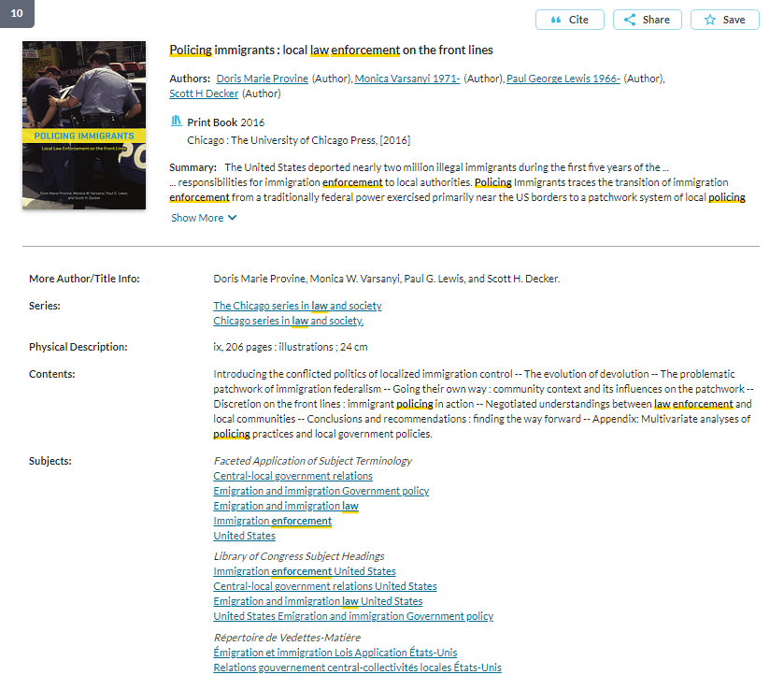
Task: Open 'Chicago series in law and society.' link
Action: [288, 321]
